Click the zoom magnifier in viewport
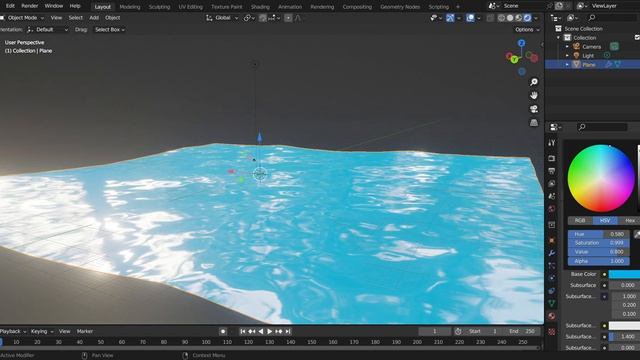Image resolution: width=640 pixels, height=360 pixels. (x=533, y=82)
